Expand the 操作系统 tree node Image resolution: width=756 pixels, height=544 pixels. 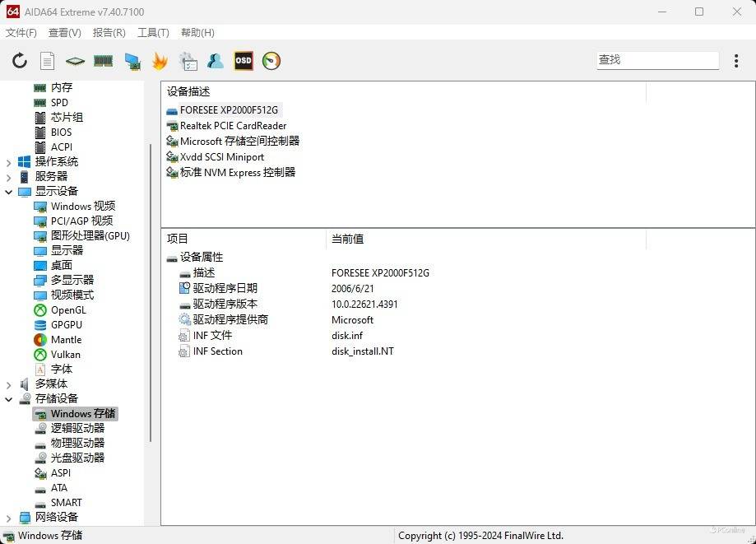point(9,162)
